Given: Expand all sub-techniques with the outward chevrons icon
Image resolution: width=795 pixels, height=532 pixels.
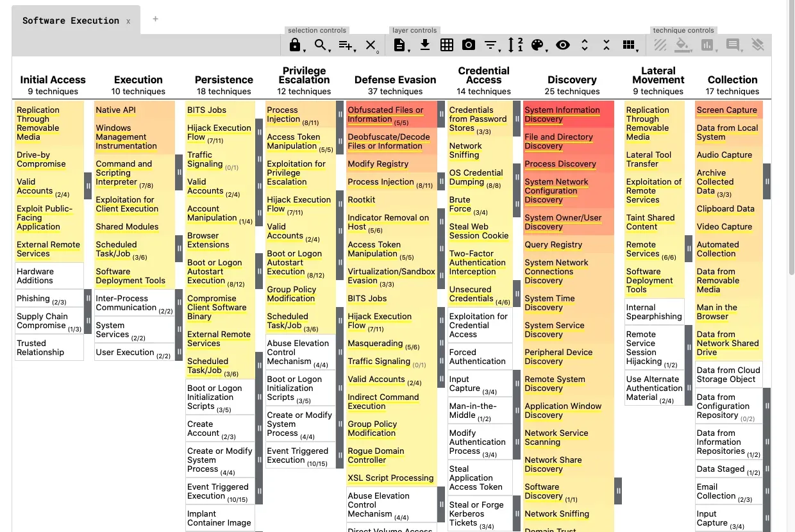Looking at the screenshot, I should click(585, 45).
